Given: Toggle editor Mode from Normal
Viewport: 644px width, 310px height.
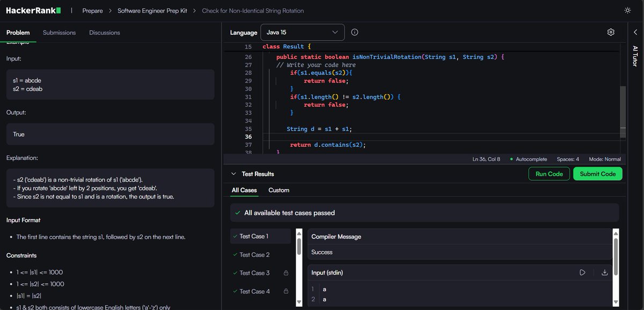Looking at the screenshot, I should (x=605, y=159).
